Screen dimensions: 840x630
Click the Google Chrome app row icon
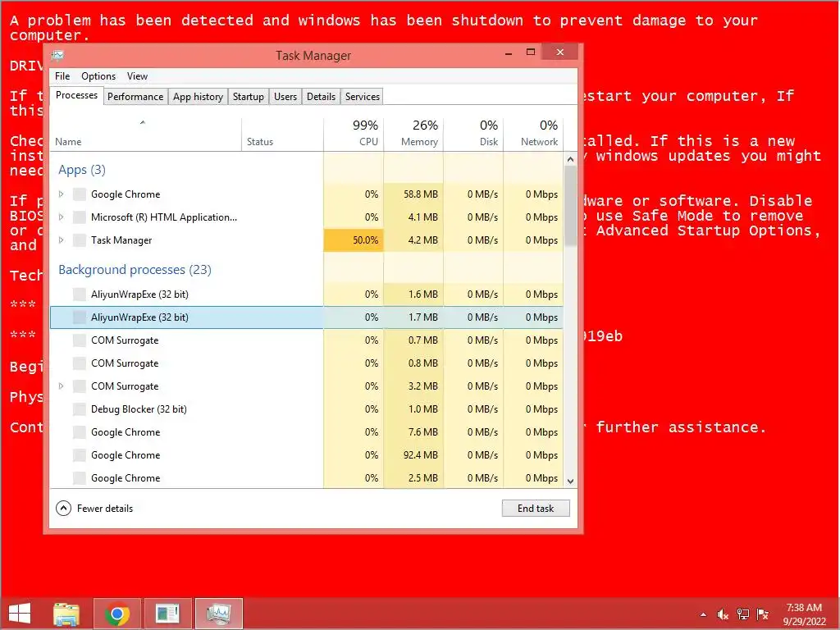(x=80, y=194)
